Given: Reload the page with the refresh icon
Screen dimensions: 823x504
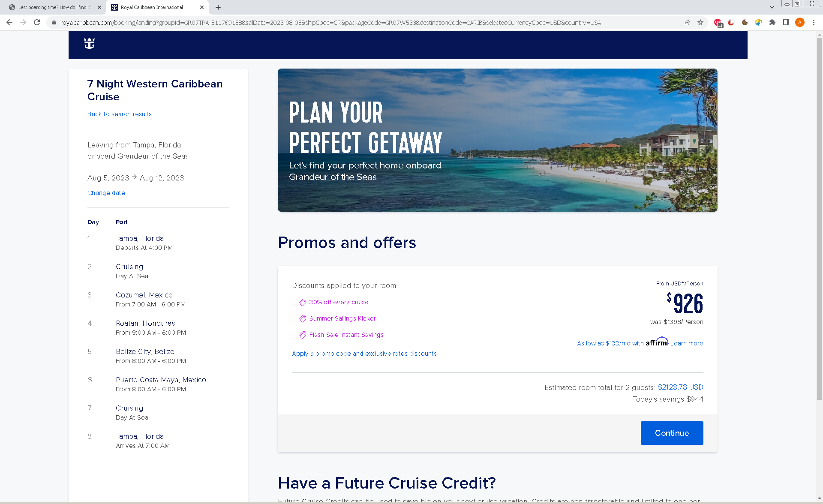Looking at the screenshot, I should tap(37, 22).
